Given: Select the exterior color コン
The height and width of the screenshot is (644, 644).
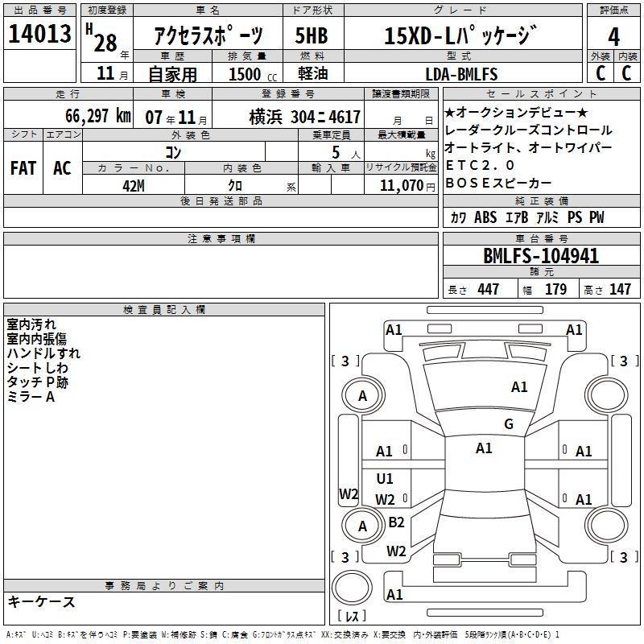Looking at the screenshot, I should [x=173, y=153].
